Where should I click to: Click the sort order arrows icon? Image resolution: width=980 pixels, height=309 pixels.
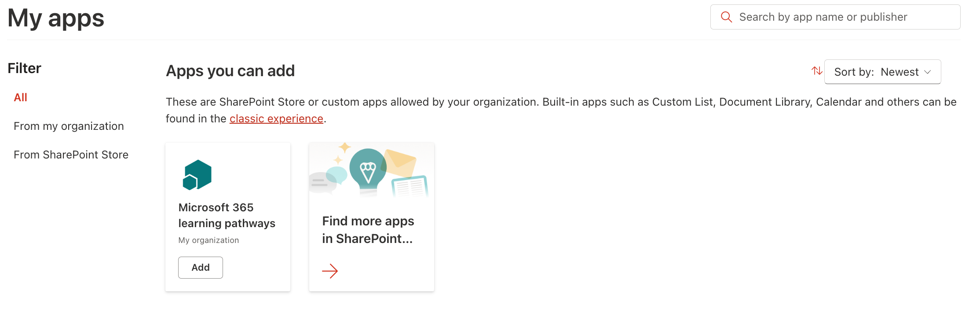(x=817, y=70)
